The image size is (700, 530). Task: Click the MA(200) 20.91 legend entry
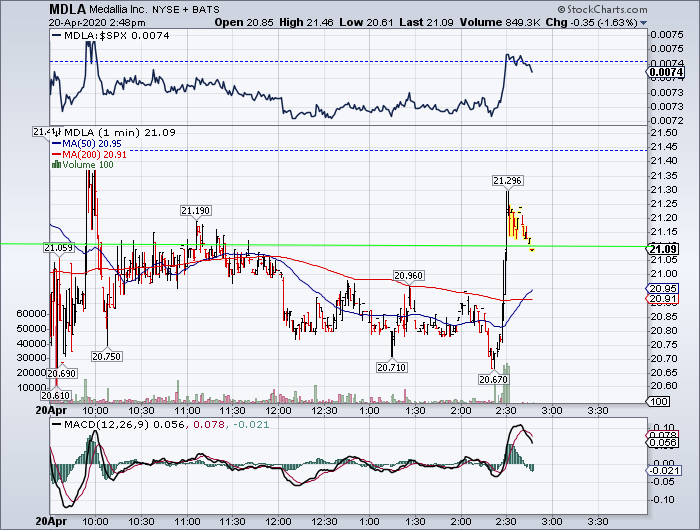89,154
